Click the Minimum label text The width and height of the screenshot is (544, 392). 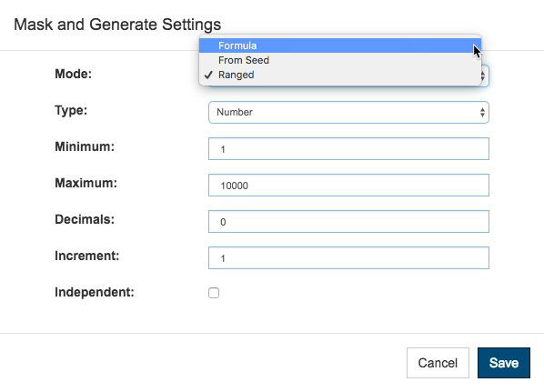point(85,146)
